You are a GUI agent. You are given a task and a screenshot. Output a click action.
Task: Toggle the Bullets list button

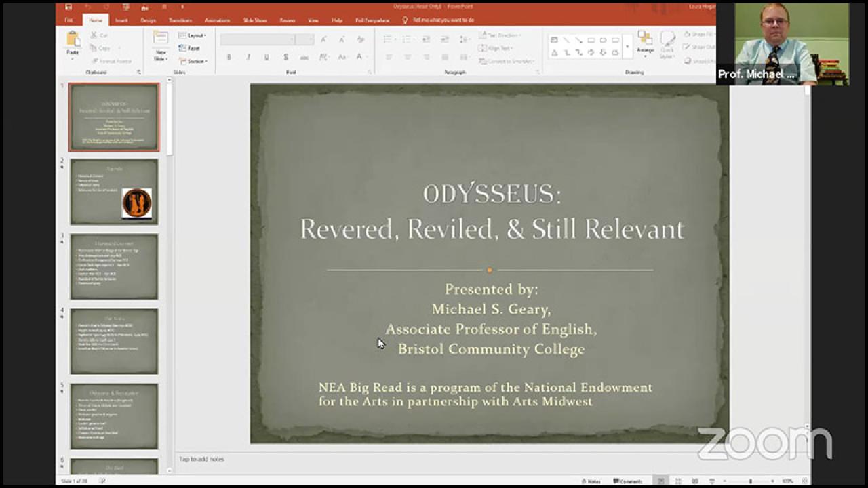point(389,39)
